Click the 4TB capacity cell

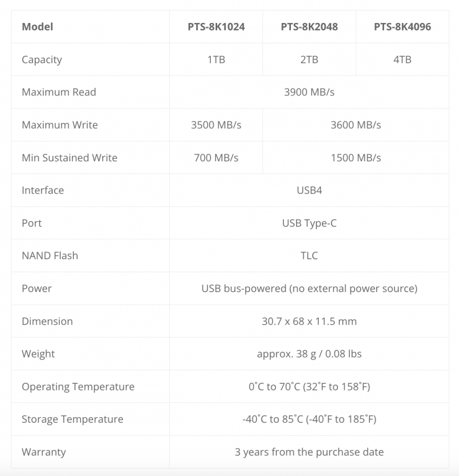click(402, 59)
